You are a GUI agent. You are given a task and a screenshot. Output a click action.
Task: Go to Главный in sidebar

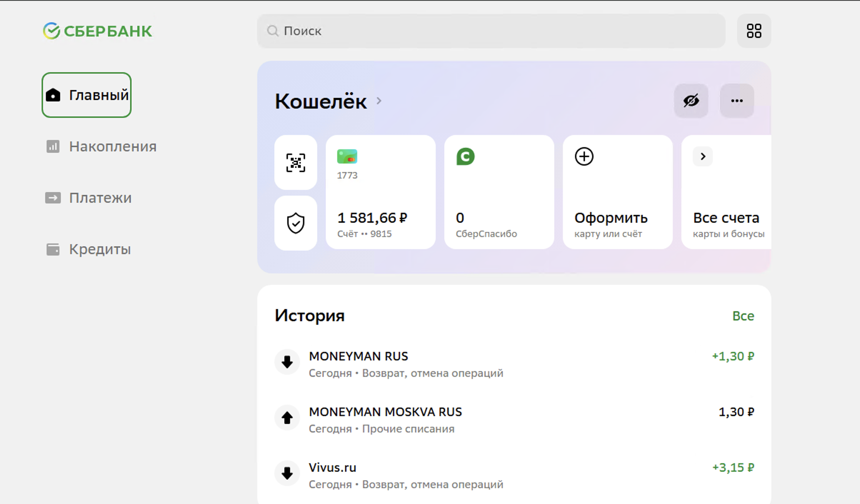point(87,95)
